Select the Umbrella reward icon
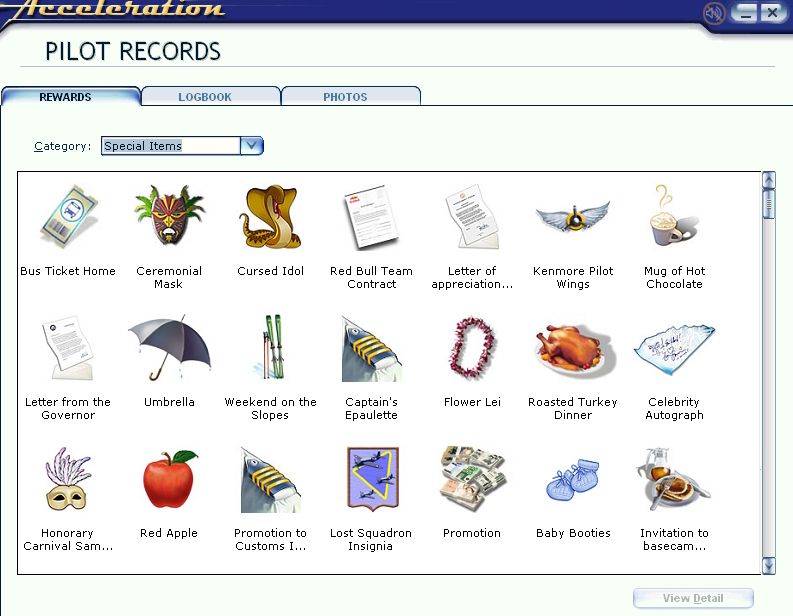This screenshot has height=616, width=793. tap(169, 348)
